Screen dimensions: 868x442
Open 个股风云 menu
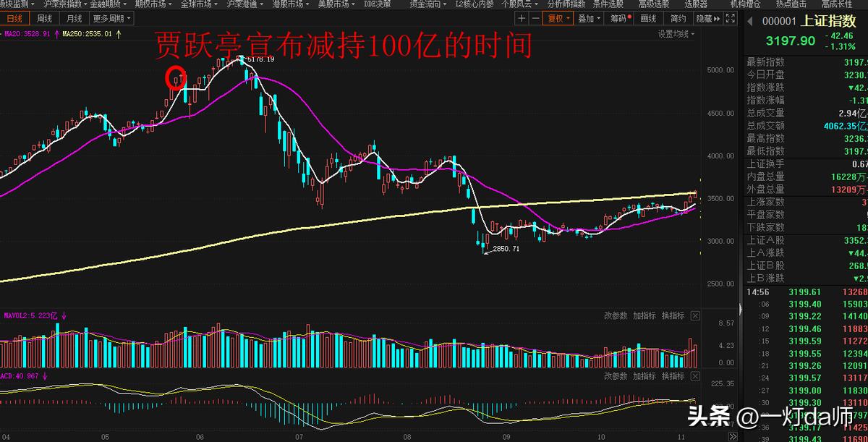click(x=521, y=4)
